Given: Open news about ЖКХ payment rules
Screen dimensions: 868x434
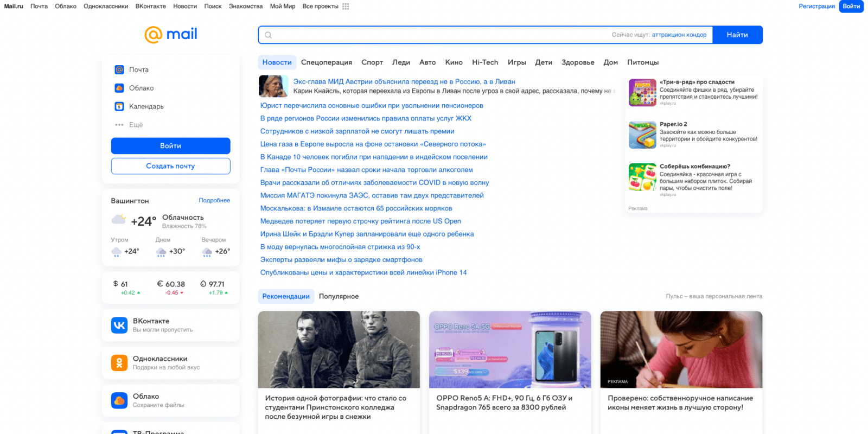Looking at the screenshot, I should pos(366,118).
